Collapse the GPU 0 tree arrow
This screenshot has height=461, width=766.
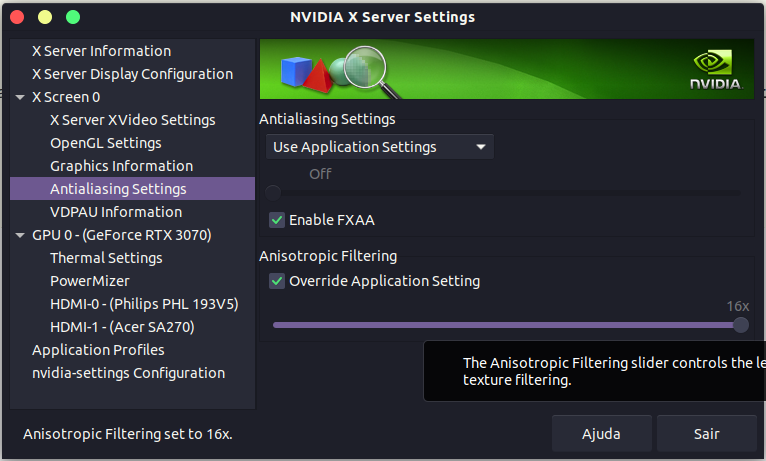[x=20, y=235]
